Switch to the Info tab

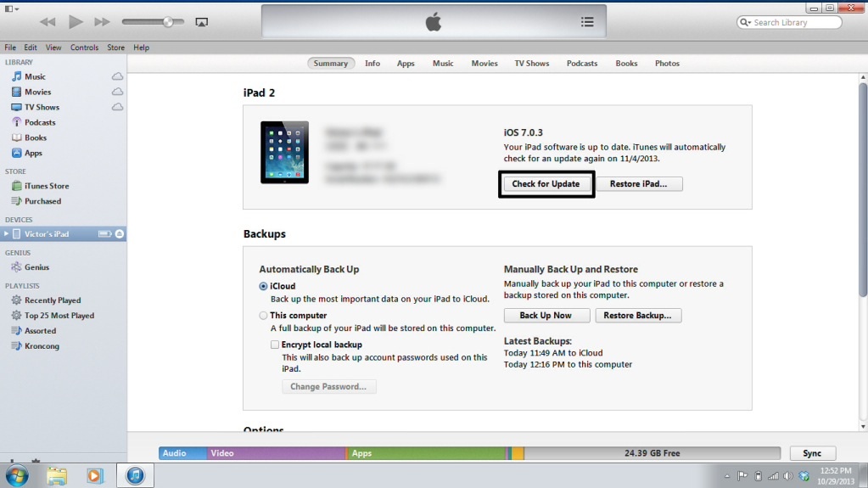[372, 63]
